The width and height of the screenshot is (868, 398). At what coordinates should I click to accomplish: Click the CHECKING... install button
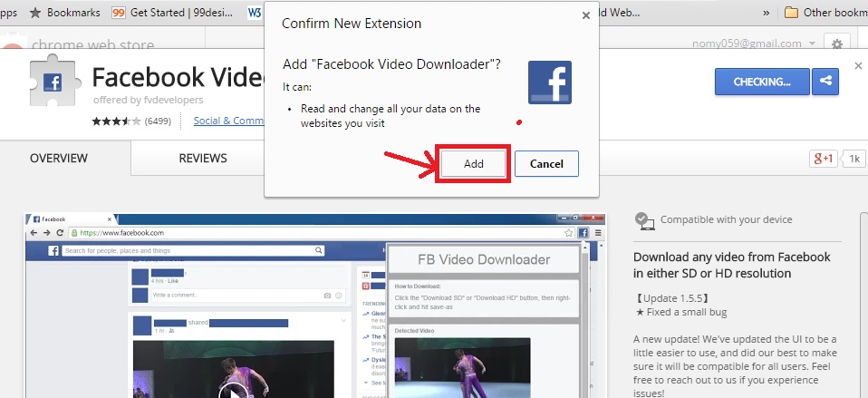pos(762,82)
